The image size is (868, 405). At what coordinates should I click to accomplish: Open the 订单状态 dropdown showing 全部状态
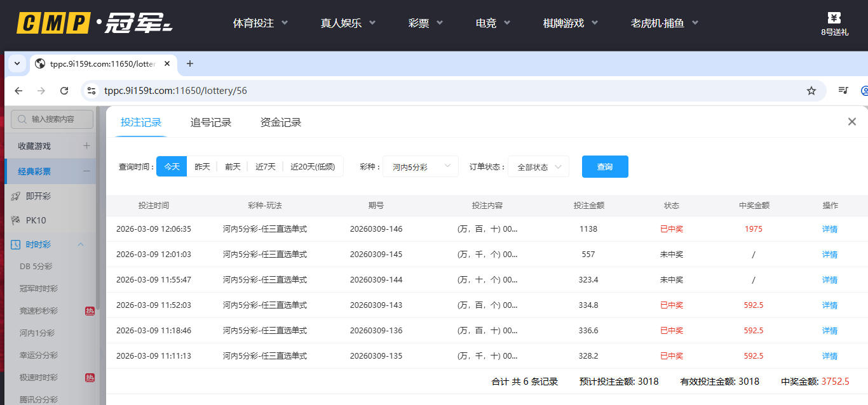pyautogui.click(x=538, y=167)
